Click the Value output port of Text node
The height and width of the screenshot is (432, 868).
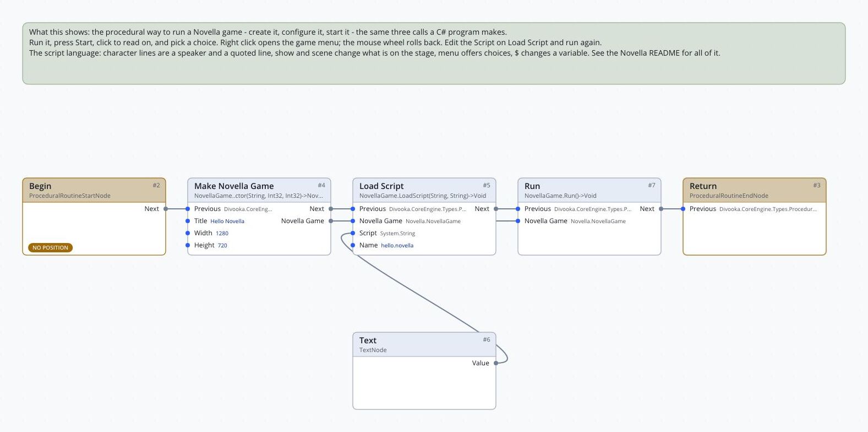pos(496,363)
